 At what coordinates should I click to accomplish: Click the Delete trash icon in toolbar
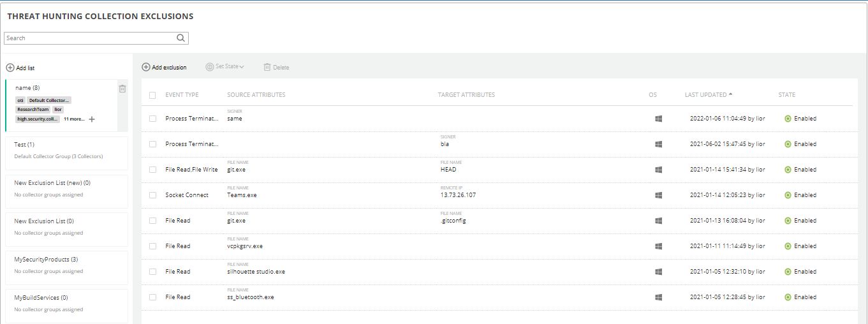pyautogui.click(x=267, y=67)
